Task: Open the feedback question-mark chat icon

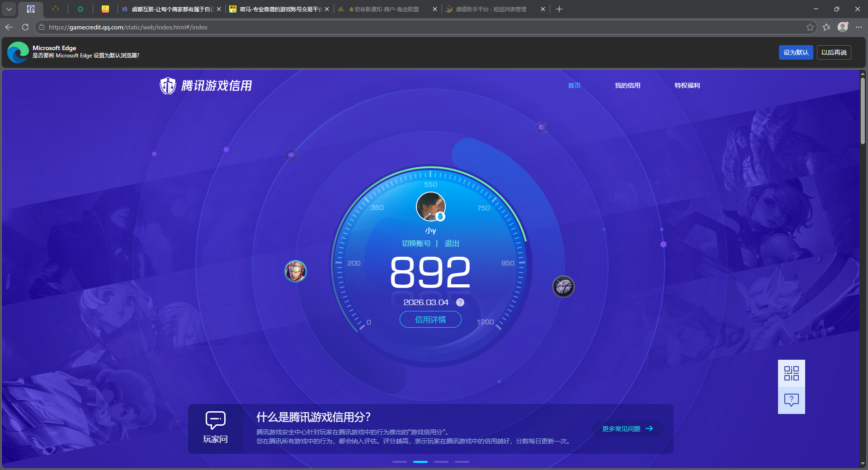Action: pyautogui.click(x=791, y=400)
